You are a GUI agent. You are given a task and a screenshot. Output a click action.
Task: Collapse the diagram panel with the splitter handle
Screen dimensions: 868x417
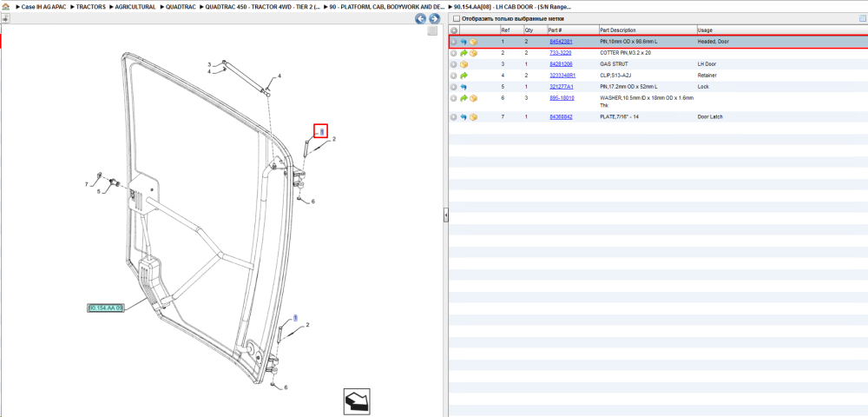pyautogui.click(x=445, y=215)
